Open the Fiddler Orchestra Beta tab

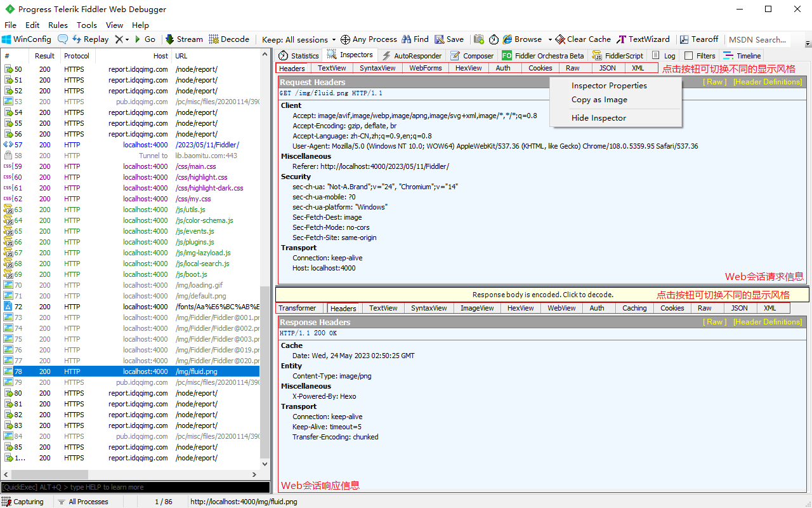543,56
